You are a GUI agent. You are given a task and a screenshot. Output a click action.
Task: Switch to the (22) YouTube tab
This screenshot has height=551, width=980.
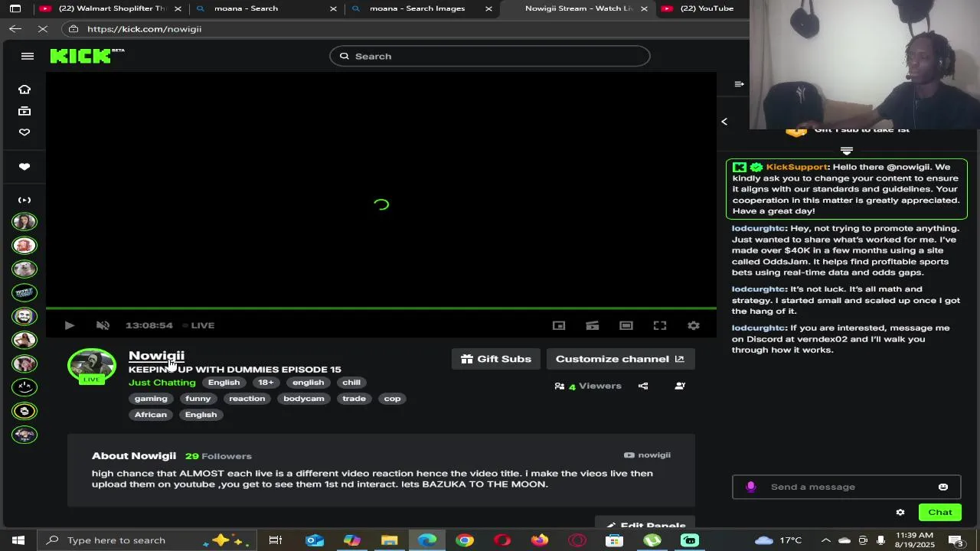point(704,8)
